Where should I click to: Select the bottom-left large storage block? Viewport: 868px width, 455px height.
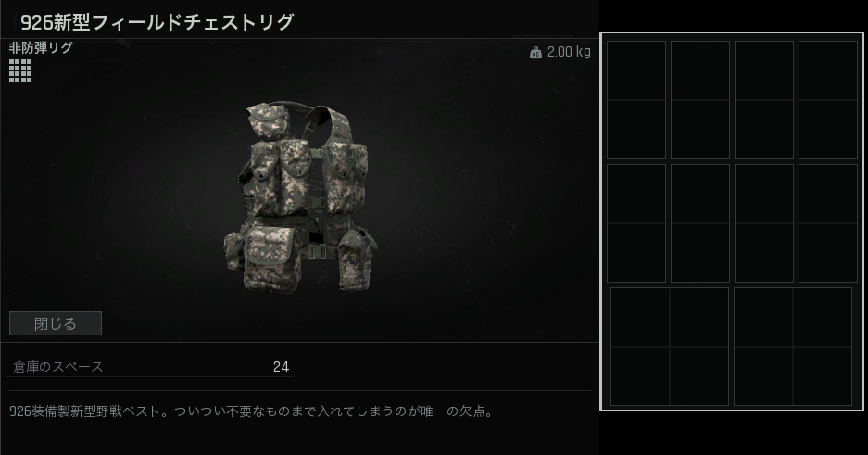pyautogui.click(x=669, y=347)
